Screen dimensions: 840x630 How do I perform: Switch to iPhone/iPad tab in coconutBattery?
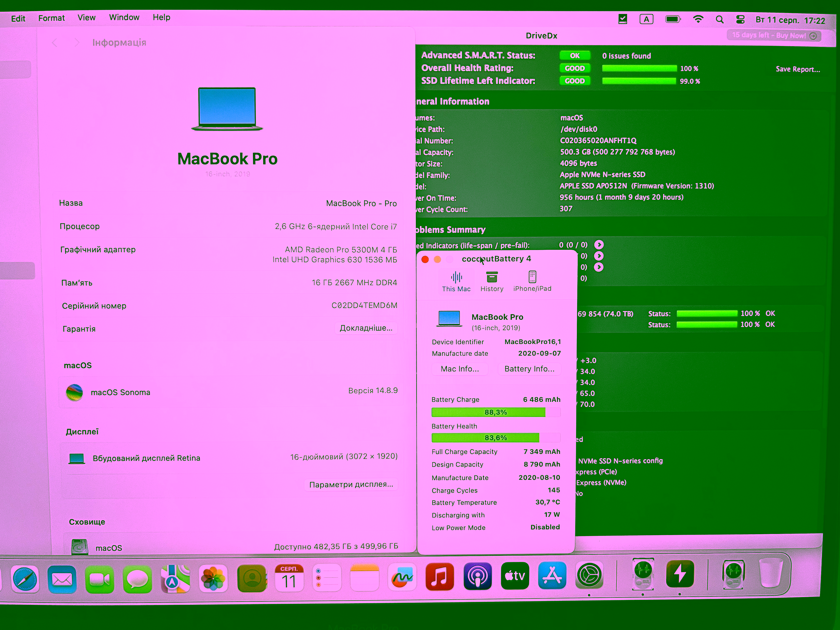tap(532, 281)
